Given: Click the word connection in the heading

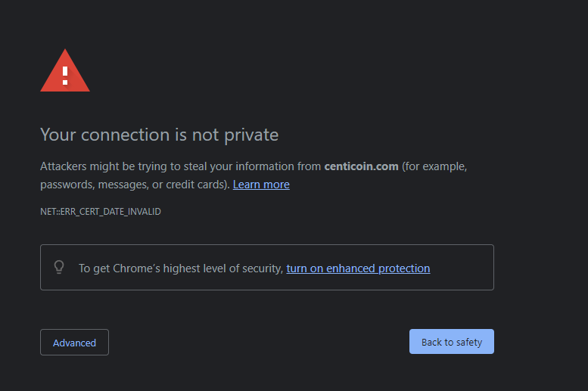Looking at the screenshot, I should (x=126, y=135).
